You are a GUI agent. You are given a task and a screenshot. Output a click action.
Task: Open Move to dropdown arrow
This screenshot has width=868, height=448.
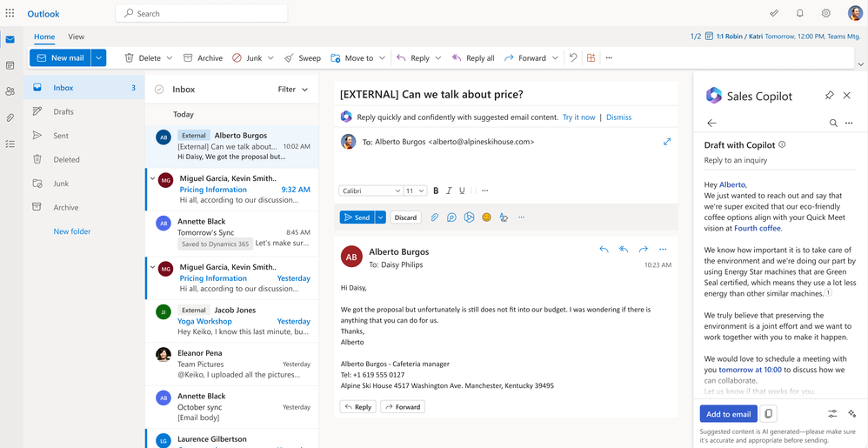(x=382, y=57)
